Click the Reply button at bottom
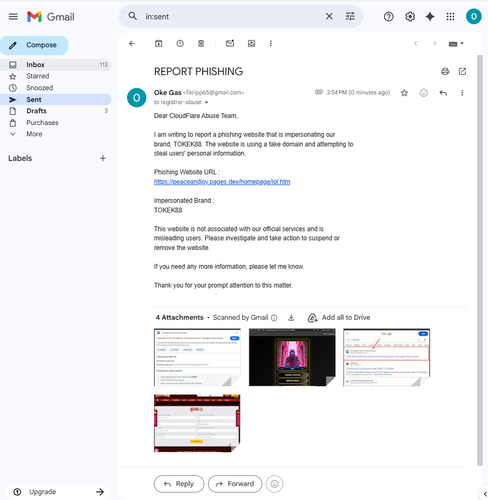The image size is (488, 500). coord(179,484)
